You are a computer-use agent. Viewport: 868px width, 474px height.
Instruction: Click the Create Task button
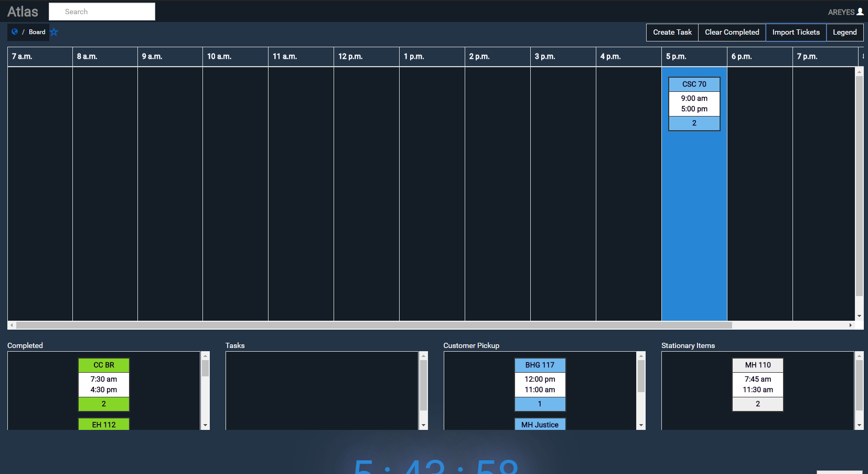pos(672,32)
